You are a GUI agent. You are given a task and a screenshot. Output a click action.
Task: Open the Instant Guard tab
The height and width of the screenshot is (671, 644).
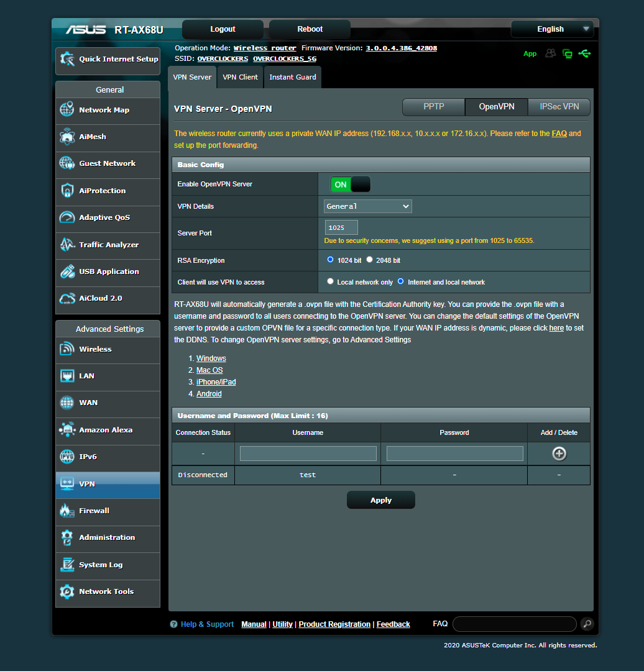292,76
